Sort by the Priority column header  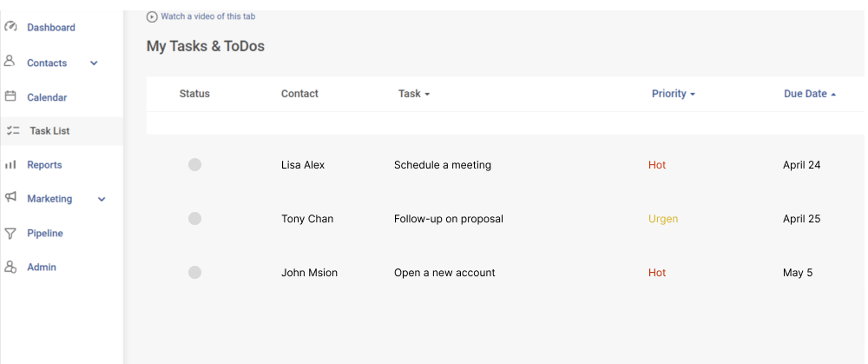point(674,94)
